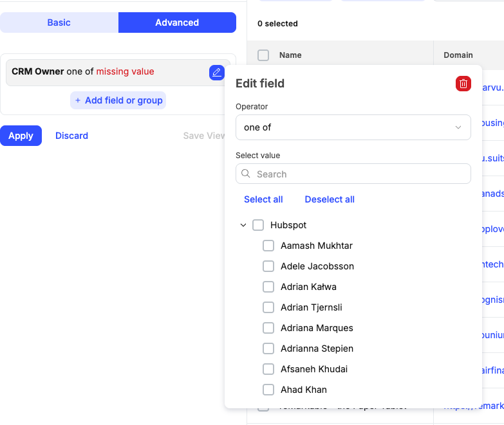Viewport: 504px width, 425px height.
Task: Click the red trash delete field icon
Action: [x=463, y=84]
